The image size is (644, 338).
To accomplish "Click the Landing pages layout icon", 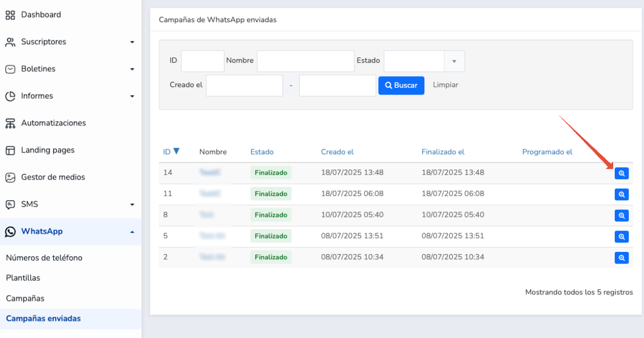I will point(10,150).
